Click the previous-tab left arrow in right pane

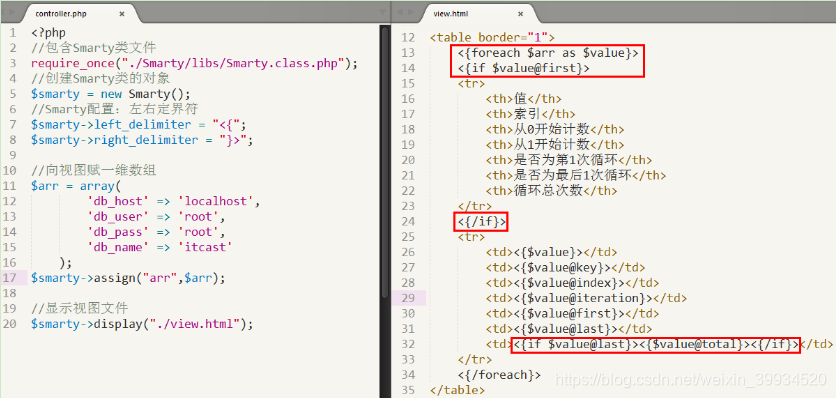(400, 12)
